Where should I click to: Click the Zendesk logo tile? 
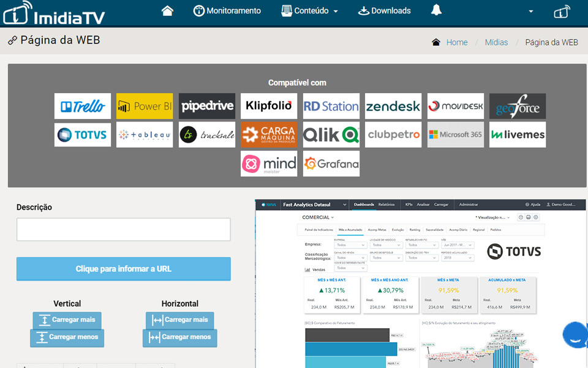pyautogui.click(x=393, y=106)
